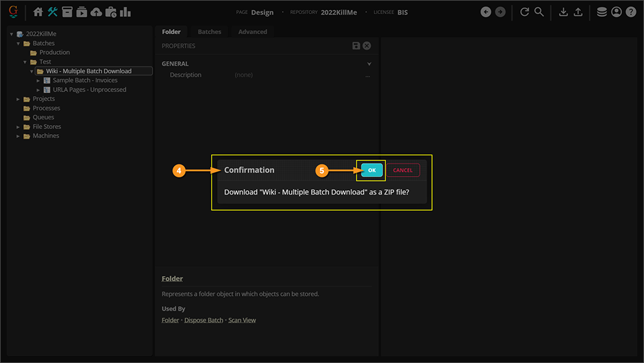Open the Home page icon
The height and width of the screenshot is (363, 644).
38,12
